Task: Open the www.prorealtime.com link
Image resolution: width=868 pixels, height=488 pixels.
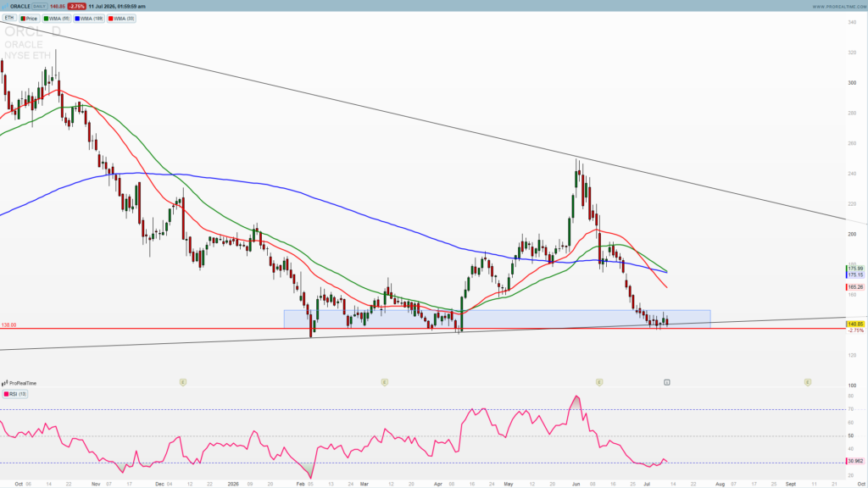Action: coord(838,7)
